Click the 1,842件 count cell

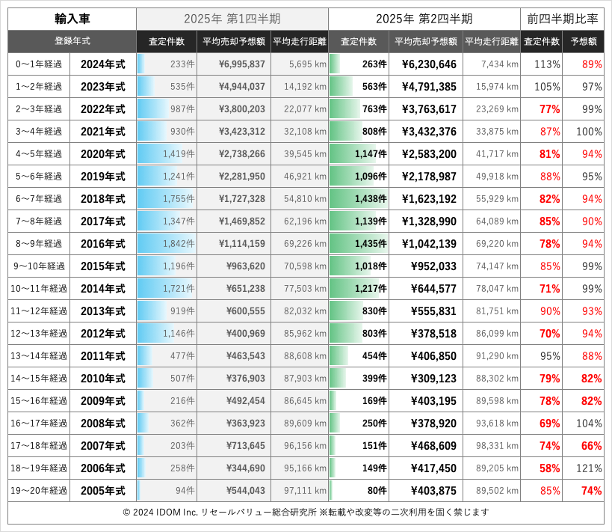167,244
